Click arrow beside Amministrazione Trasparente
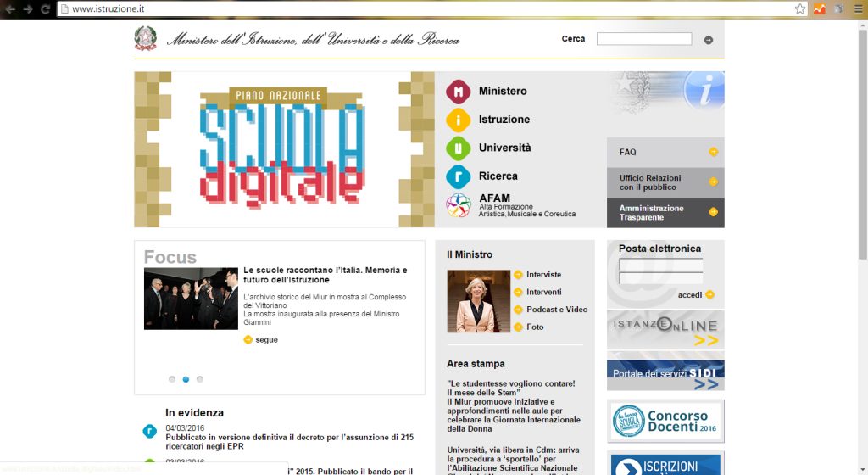868x475 pixels. click(x=713, y=211)
